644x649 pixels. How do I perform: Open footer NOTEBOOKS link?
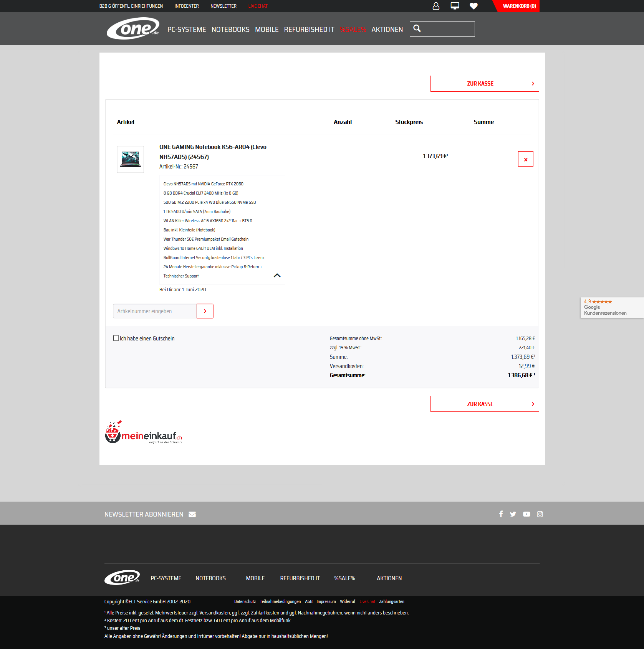210,578
